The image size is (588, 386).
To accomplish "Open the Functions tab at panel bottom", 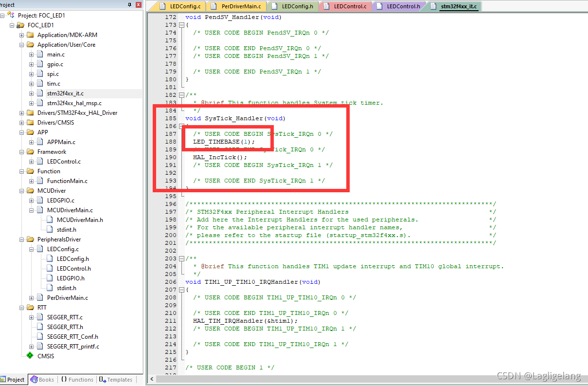I will coord(77,380).
